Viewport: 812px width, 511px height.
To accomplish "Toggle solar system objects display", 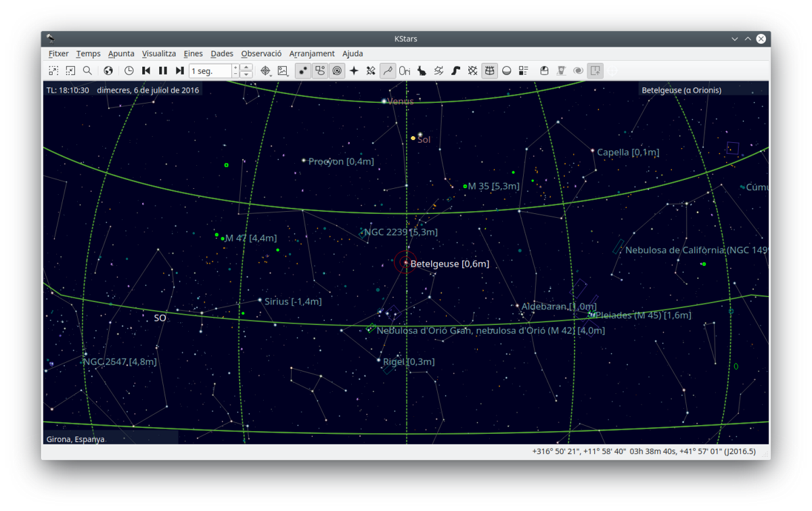I will pos(337,70).
